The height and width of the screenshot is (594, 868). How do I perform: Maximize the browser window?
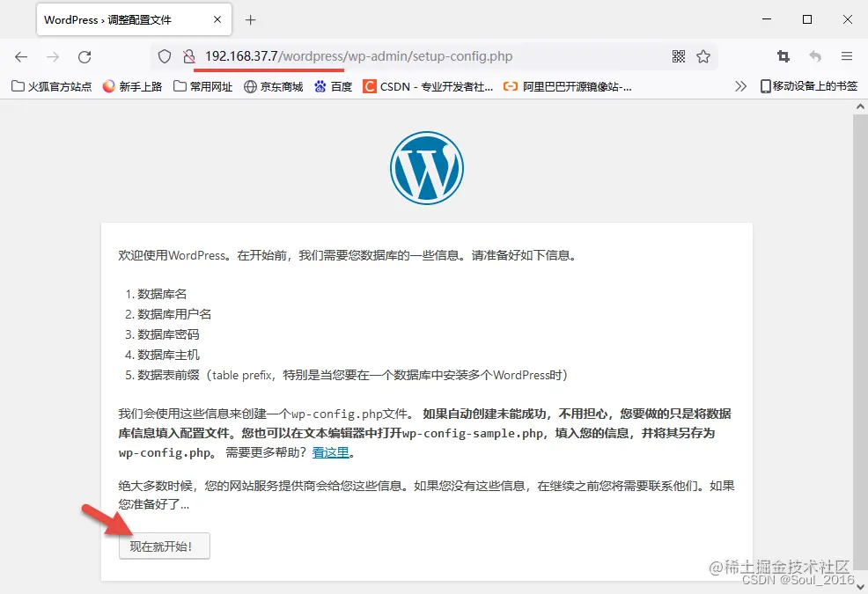coord(807,19)
